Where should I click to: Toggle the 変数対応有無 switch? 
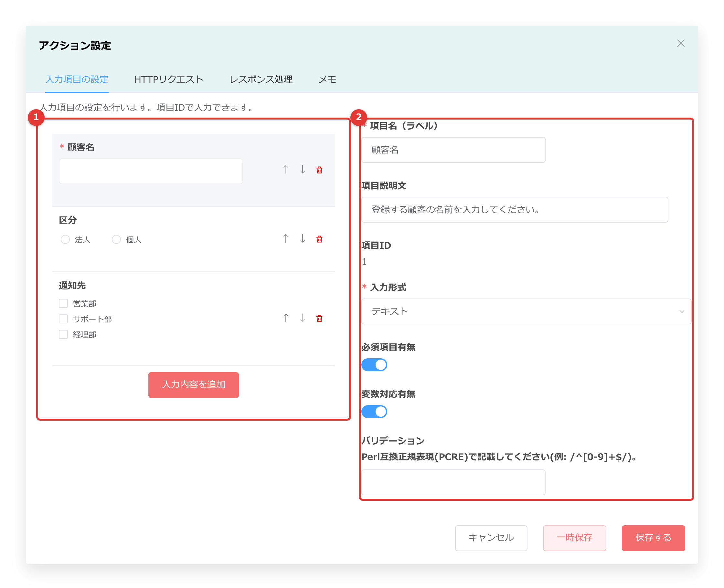[374, 412]
